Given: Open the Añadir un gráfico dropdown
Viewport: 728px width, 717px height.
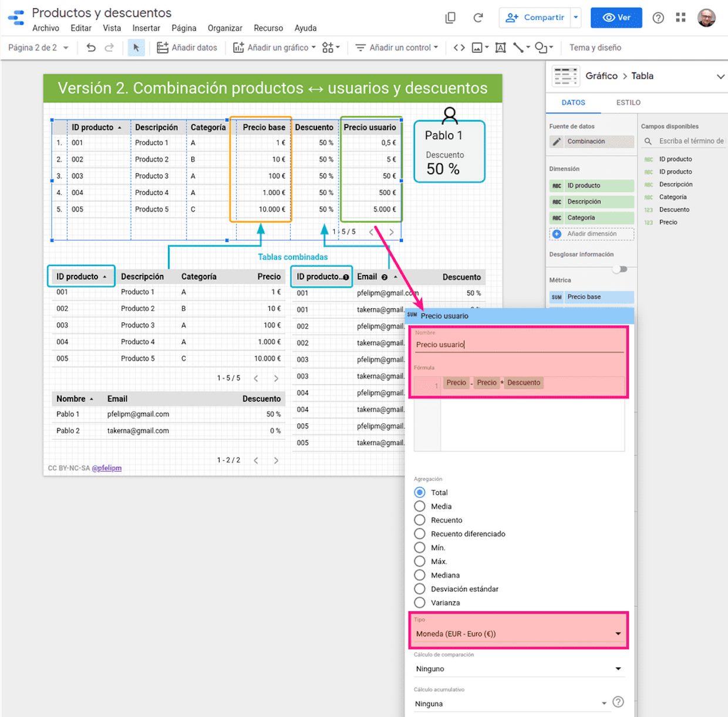Looking at the screenshot, I should tap(274, 48).
